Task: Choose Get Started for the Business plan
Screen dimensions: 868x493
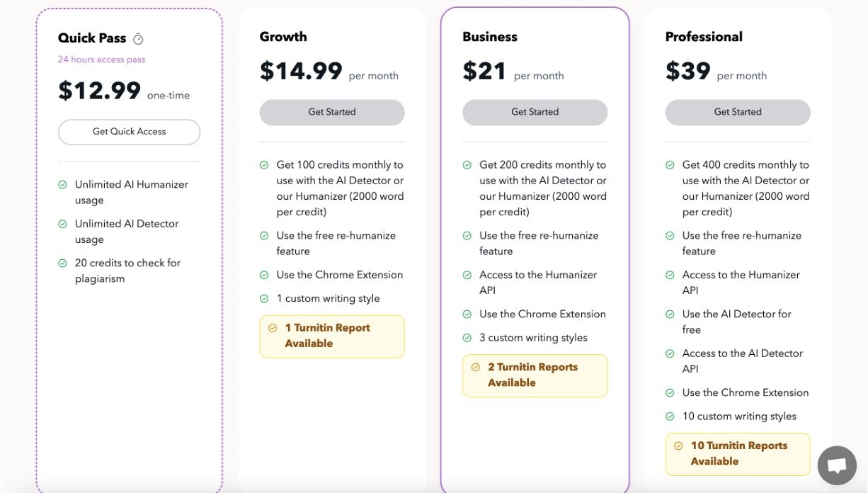Action: pos(535,112)
